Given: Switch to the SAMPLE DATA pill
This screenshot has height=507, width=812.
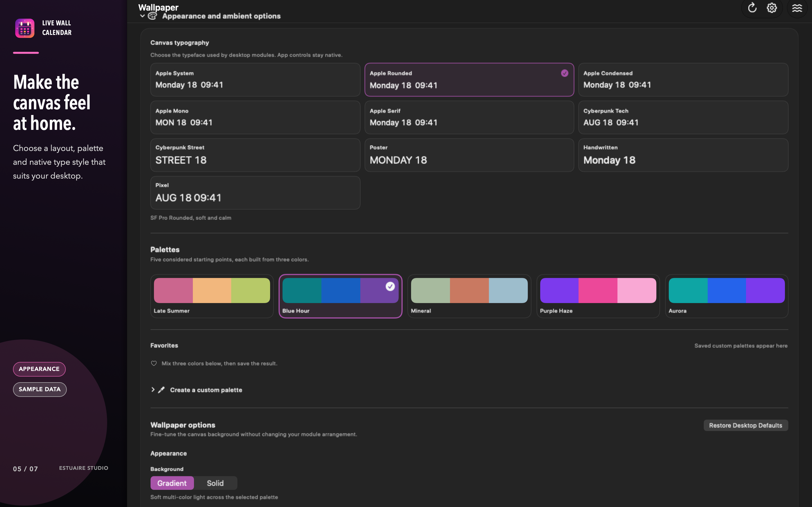Looking at the screenshot, I should [39, 389].
